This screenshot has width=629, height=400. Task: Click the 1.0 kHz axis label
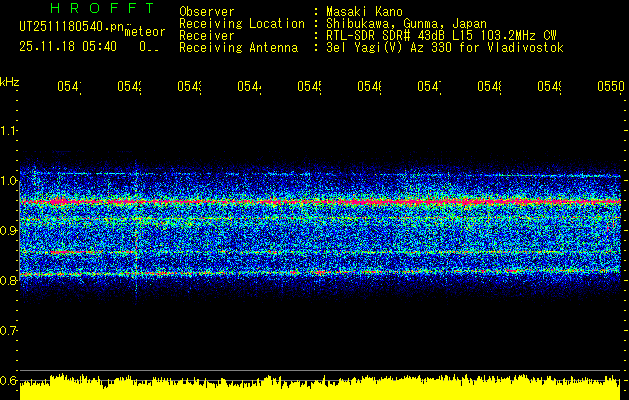coord(9,181)
